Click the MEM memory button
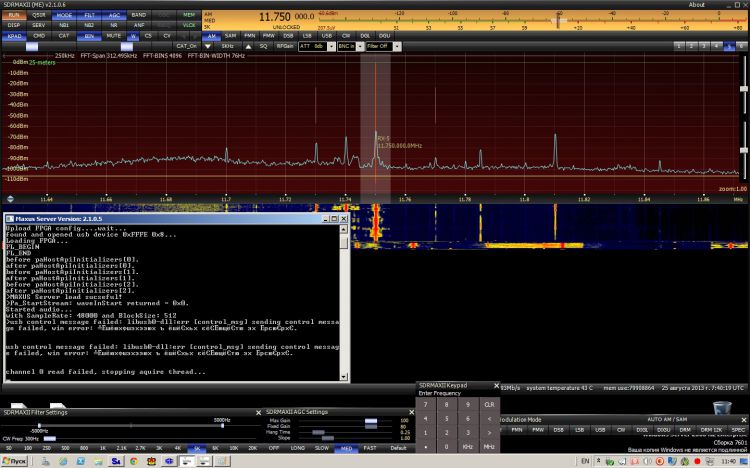This screenshot has width=750, height=468. click(x=189, y=15)
